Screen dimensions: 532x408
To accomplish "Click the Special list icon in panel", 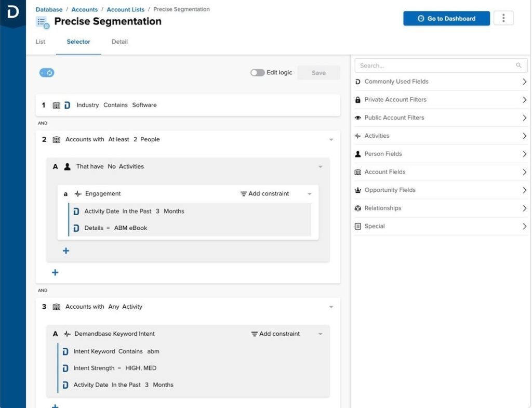I will click(357, 226).
